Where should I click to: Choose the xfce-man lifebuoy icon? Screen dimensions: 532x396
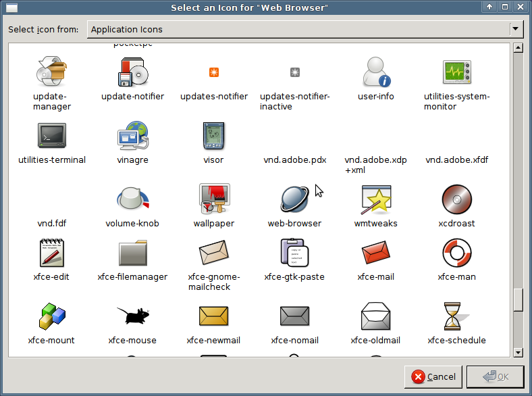[x=456, y=253]
